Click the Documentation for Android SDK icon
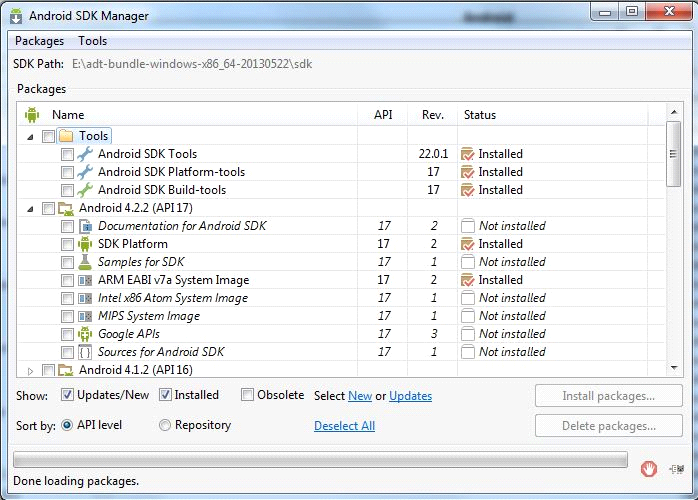698x500 pixels. click(85, 226)
